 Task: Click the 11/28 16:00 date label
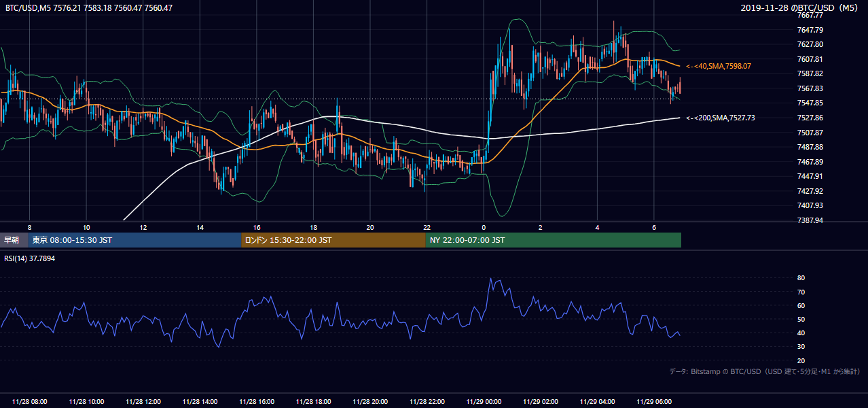coord(257,402)
